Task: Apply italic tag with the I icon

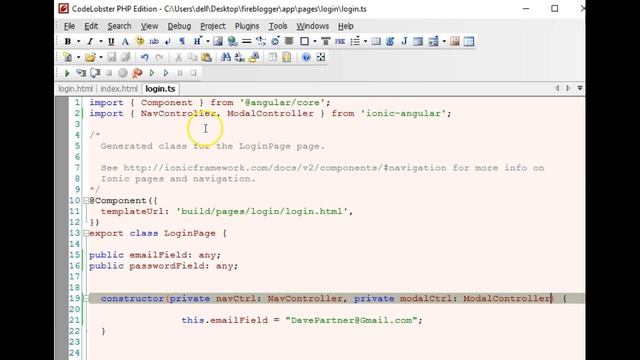Action: click(x=90, y=41)
